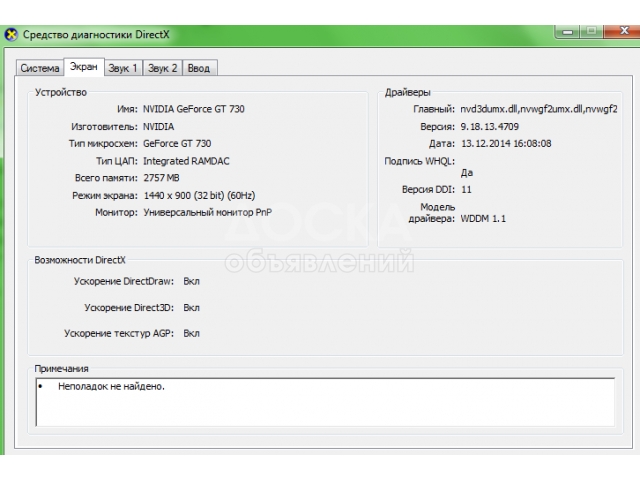The image size is (640, 480).
Task: Click the DirectX icon in the title bar
Action: pos(11,35)
